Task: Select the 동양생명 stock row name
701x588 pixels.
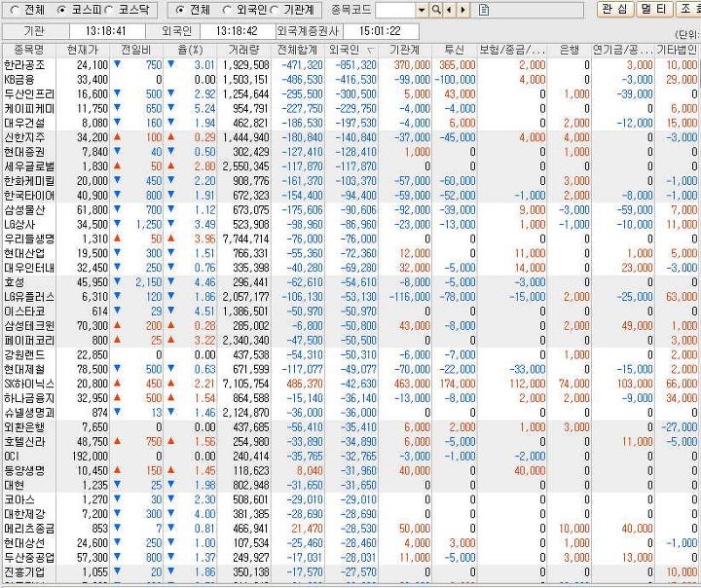Action: click(24, 470)
